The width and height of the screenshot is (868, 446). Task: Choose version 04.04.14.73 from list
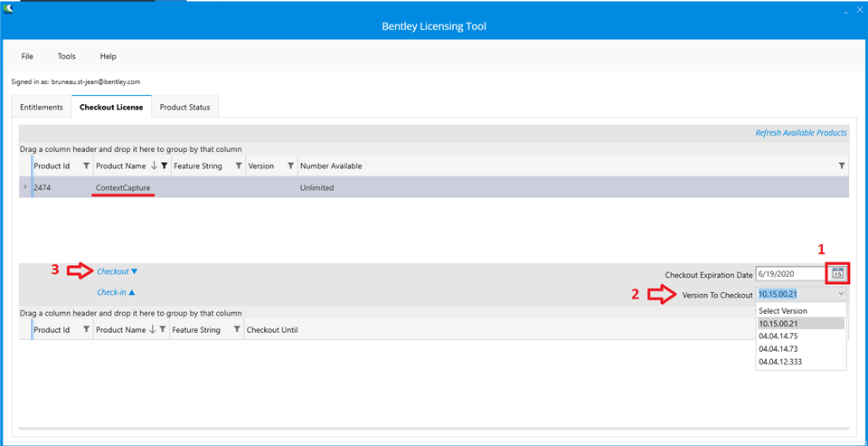(x=801, y=349)
